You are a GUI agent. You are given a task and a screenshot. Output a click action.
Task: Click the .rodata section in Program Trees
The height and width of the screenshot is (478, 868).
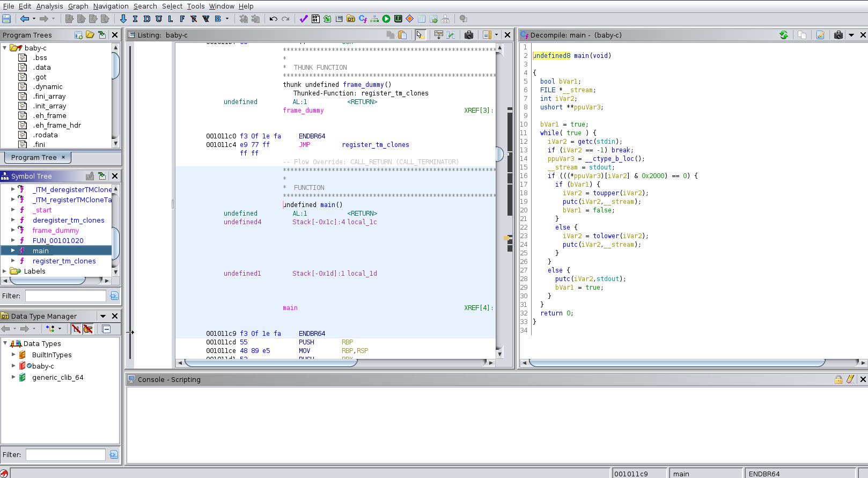[x=45, y=135]
